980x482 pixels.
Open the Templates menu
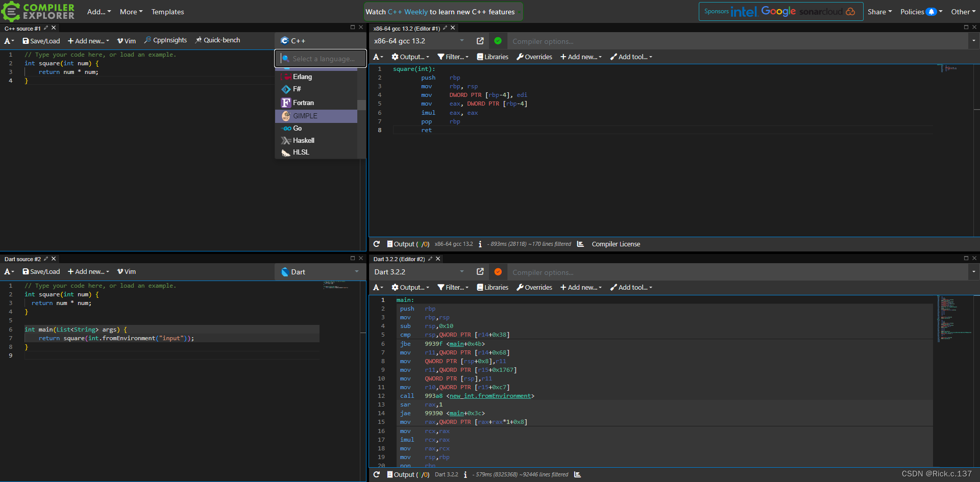click(x=167, y=11)
